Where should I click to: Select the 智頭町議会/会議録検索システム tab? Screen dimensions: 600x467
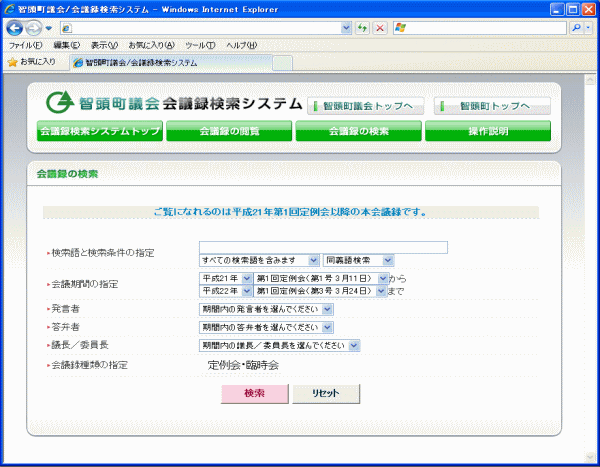tap(171, 63)
